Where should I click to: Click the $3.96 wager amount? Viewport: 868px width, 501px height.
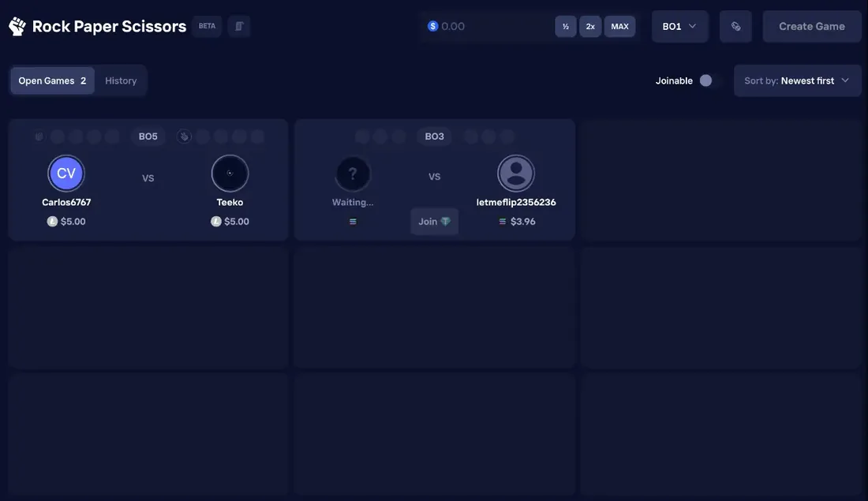point(522,222)
